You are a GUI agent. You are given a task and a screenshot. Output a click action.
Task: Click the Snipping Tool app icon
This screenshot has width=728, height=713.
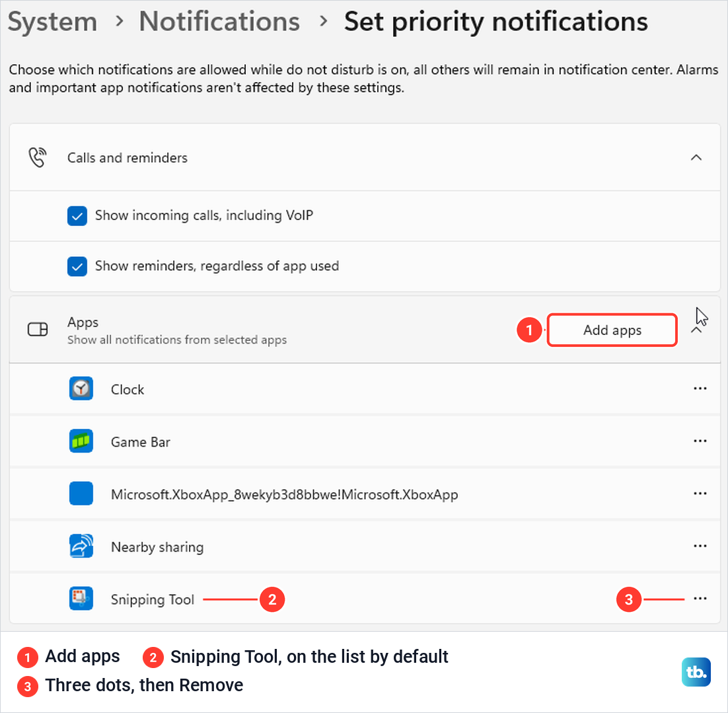(x=81, y=598)
